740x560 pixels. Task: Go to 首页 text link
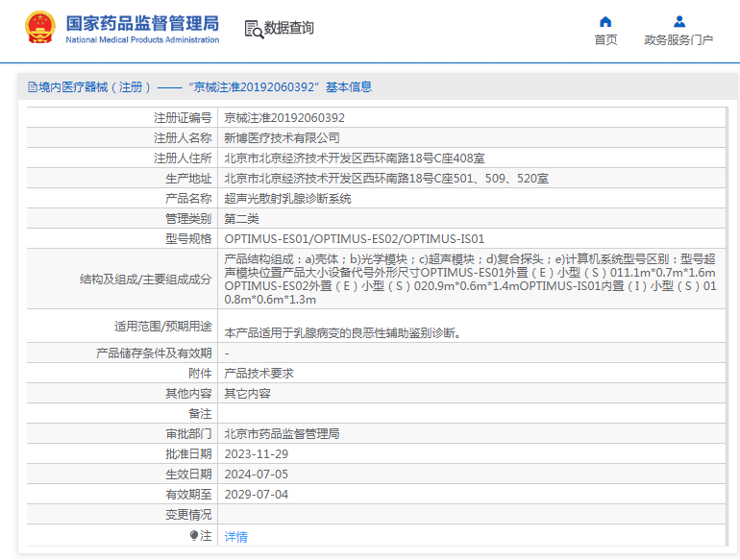605,40
